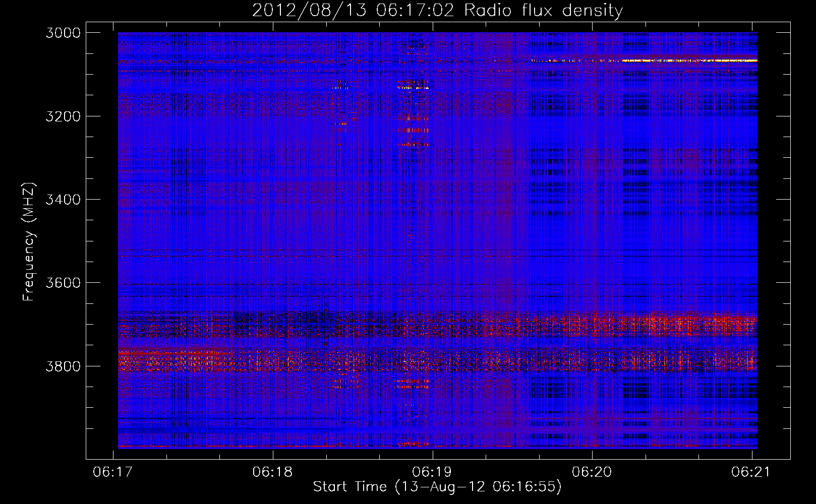Click the 3200 frequency tick label
Screen dimensions: 816x504
(63, 116)
